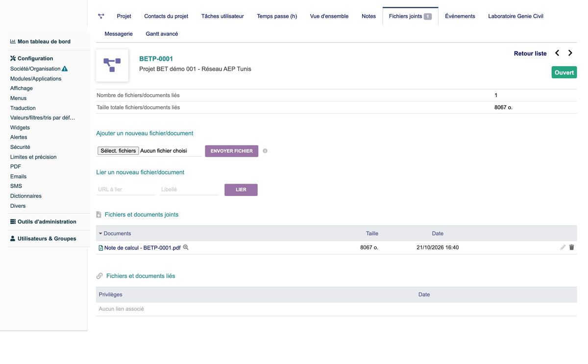Open the Gantt avancé tab
Image resolution: width=588 pixels, height=364 pixels.
[x=162, y=34]
